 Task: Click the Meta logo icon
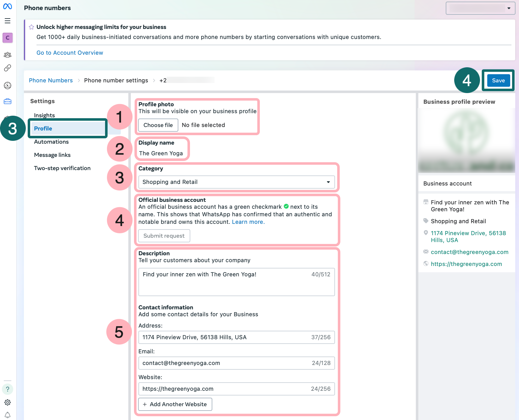click(8, 6)
